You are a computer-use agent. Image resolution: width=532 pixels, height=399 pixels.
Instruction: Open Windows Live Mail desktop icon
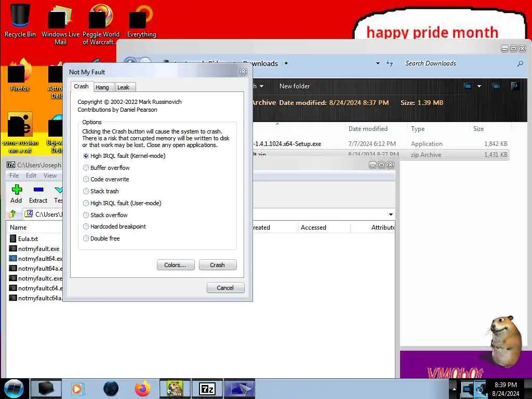click(60, 24)
